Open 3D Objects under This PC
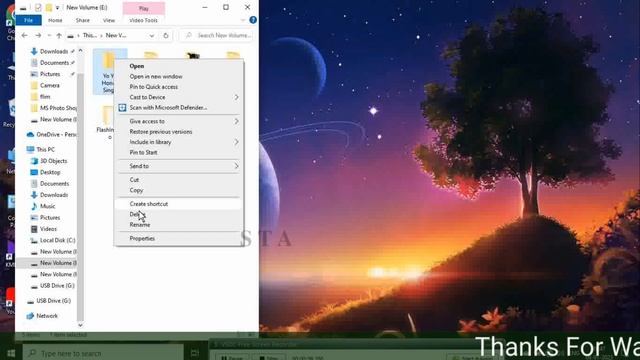The height and width of the screenshot is (360, 640). point(53,161)
